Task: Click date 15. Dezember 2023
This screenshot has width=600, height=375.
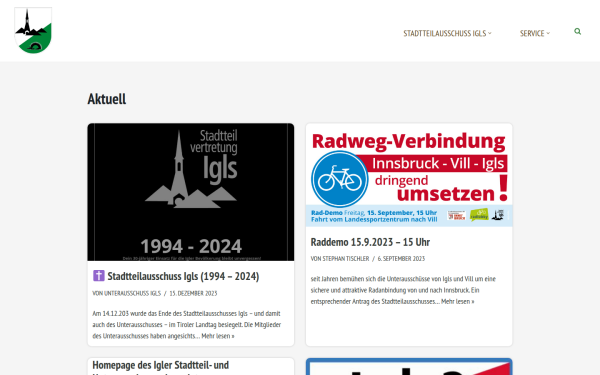Action: (193, 293)
